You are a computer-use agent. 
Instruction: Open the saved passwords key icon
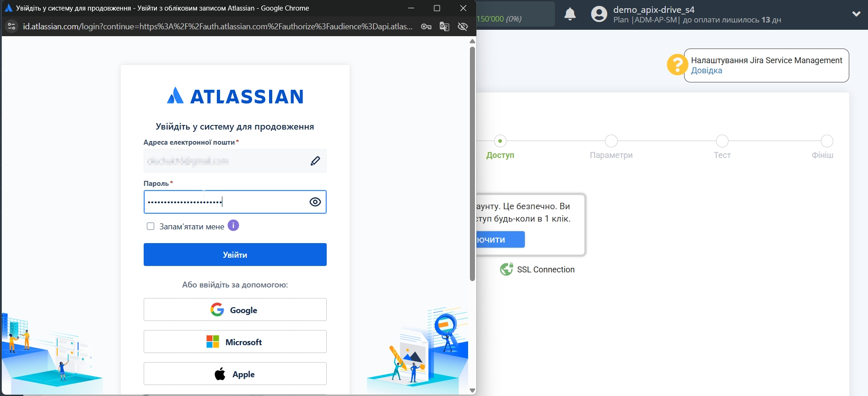click(x=426, y=27)
